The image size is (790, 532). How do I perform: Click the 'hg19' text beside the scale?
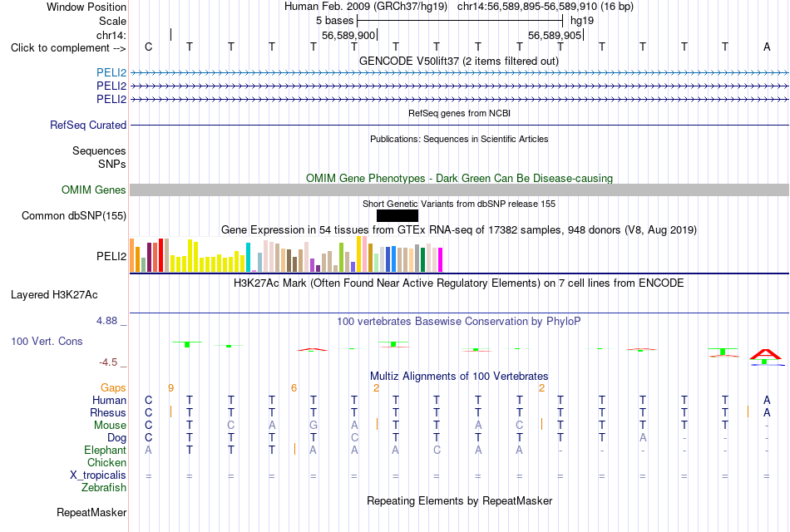click(x=582, y=21)
